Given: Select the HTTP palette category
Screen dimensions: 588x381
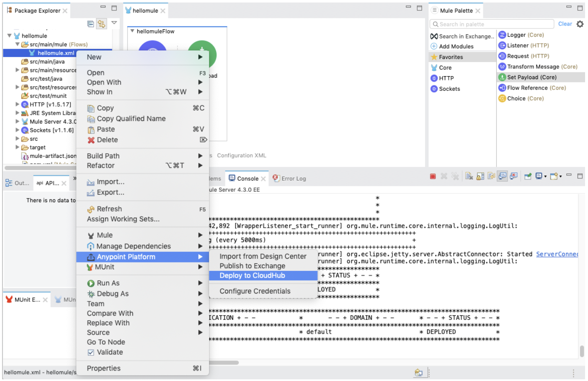Looking at the screenshot, I should 442,78.
